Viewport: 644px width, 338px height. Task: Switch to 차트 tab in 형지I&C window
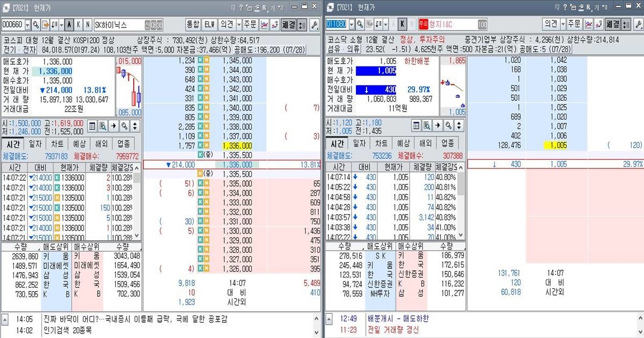tap(381, 144)
